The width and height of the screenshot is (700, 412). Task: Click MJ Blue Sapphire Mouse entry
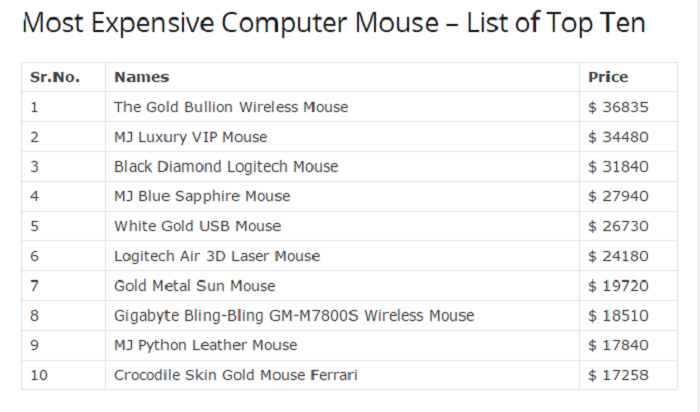click(x=202, y=196)
